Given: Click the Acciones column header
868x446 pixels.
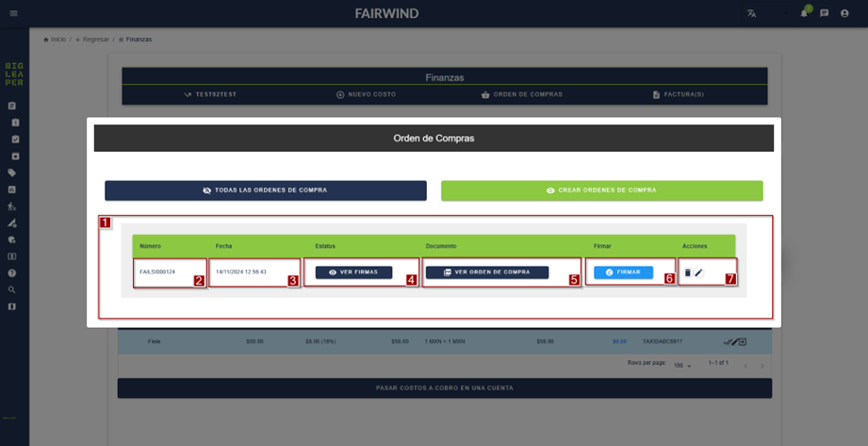Looking at the screenshot, I should [x=695, y=246].
